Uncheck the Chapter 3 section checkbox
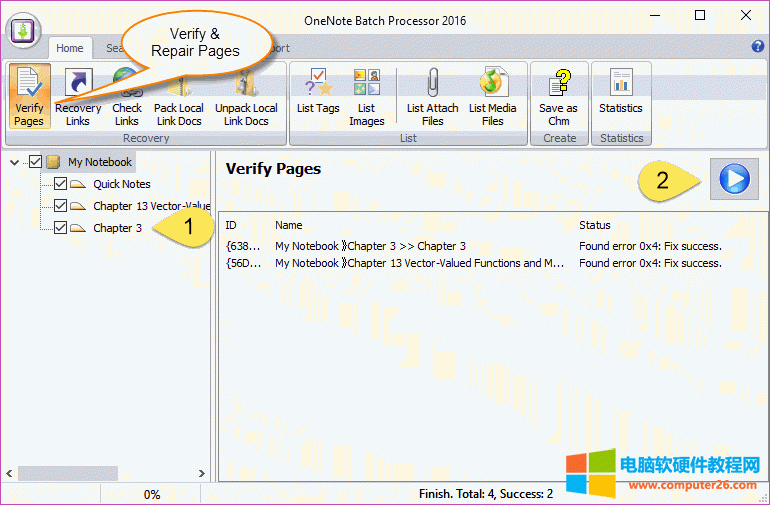The height and width of the screenshot is (505, 770). (x=60, y=228)
